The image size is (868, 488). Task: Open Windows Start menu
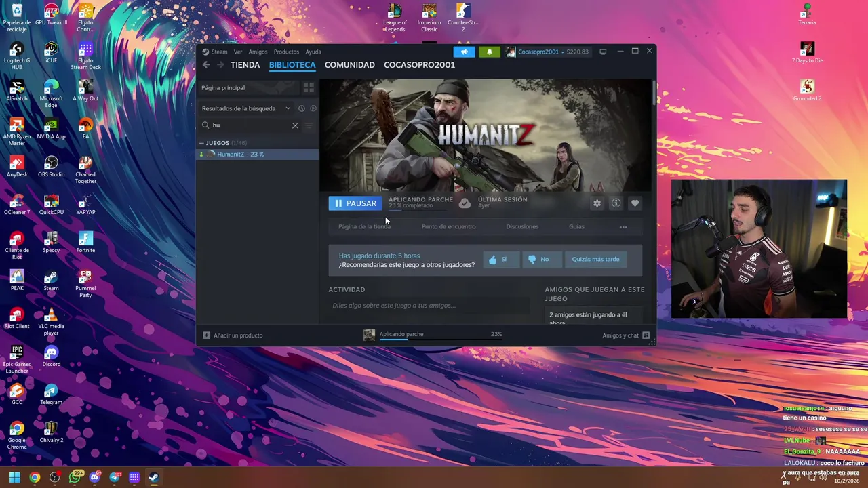click(x=14, y=477)
